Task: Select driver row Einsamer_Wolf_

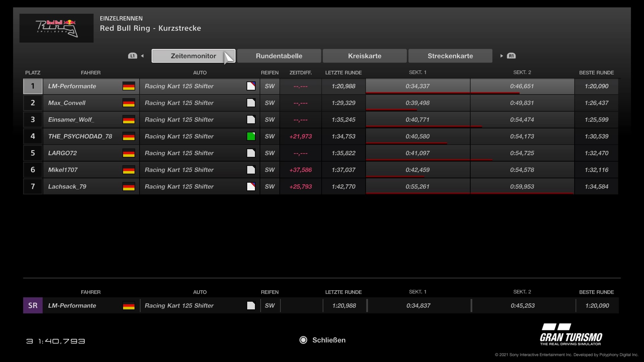Action: pos(71,120)
